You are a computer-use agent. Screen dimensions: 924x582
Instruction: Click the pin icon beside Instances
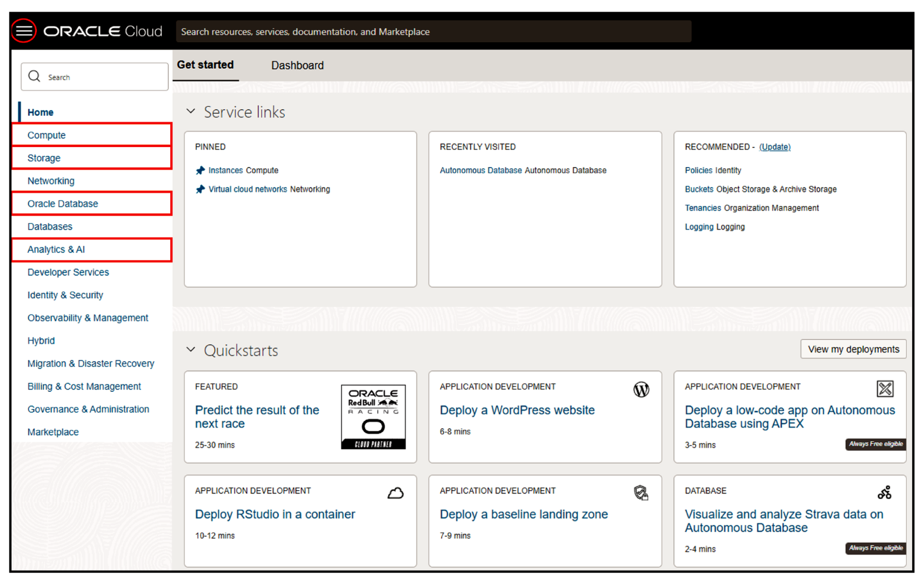point(200,170)
